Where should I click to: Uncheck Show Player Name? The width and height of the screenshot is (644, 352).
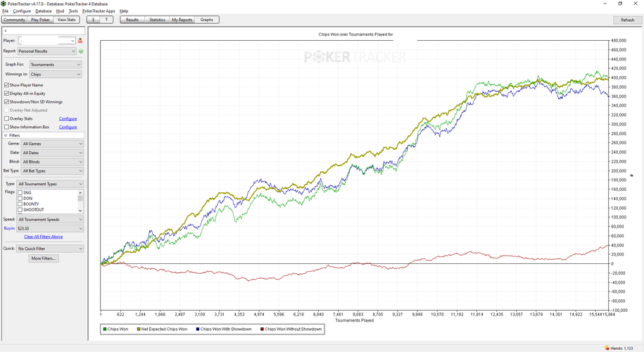[x=6, y=85]
